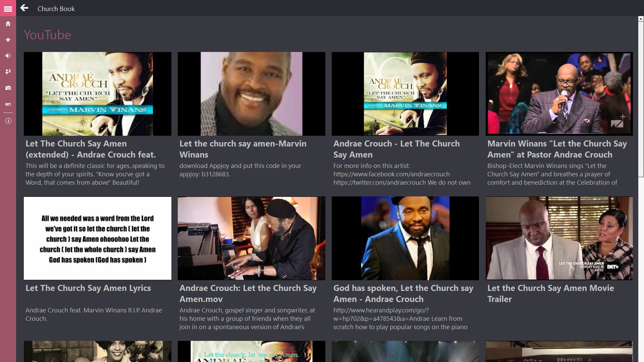Click description 'Andrae Crouch feat. Marvin Winans R.I.P.'

[94, 314]
